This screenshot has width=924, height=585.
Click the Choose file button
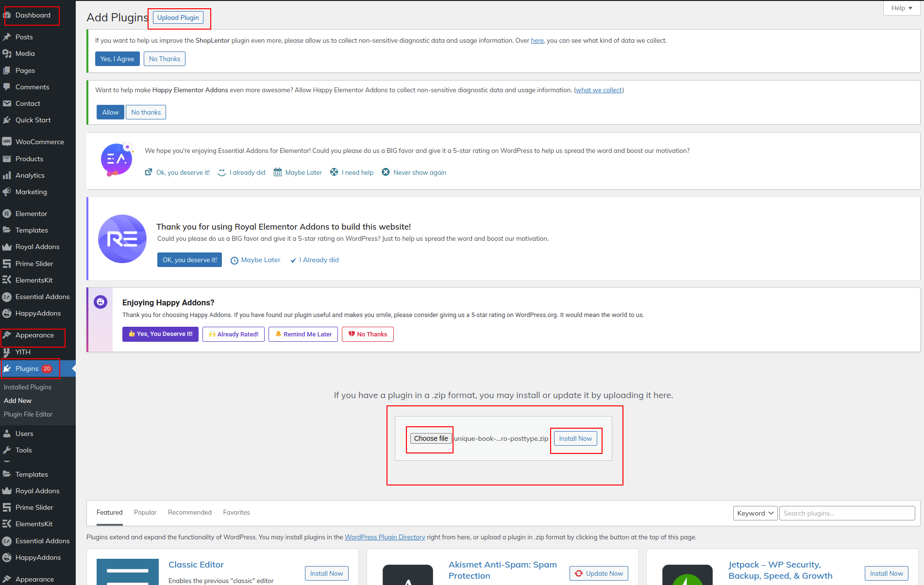(x=431, y=438)
